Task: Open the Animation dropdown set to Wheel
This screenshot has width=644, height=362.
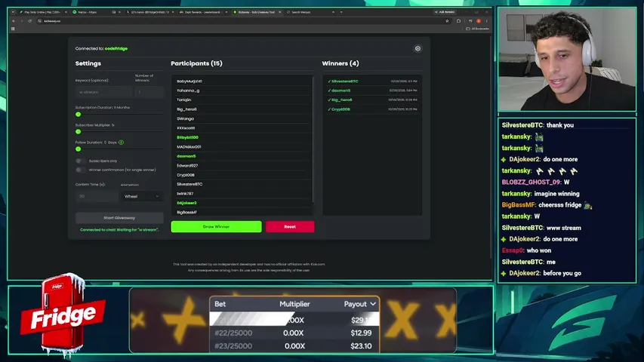Action: [141, 196]
